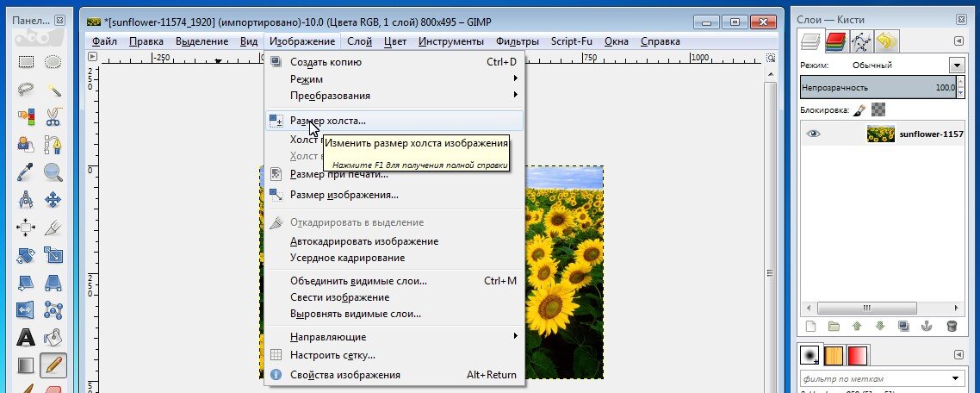Create a new layer in Layers panel
This screenshot has height=393, width=980.
(810, 326)
